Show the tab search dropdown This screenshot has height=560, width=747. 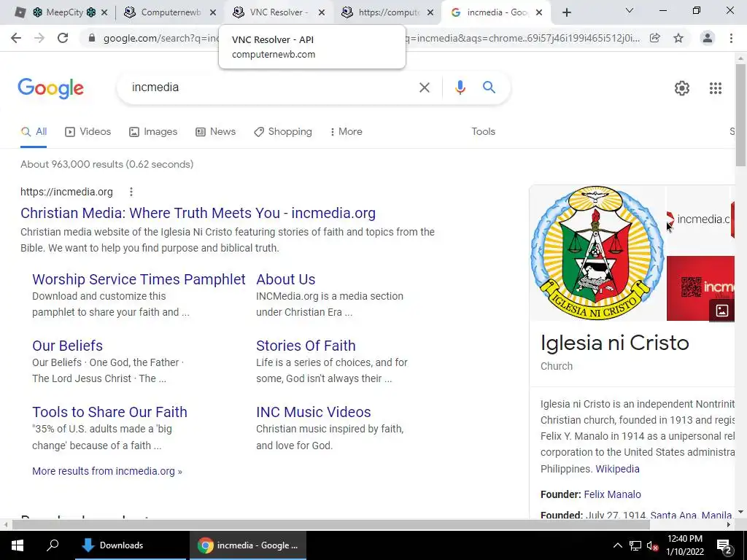630,10
